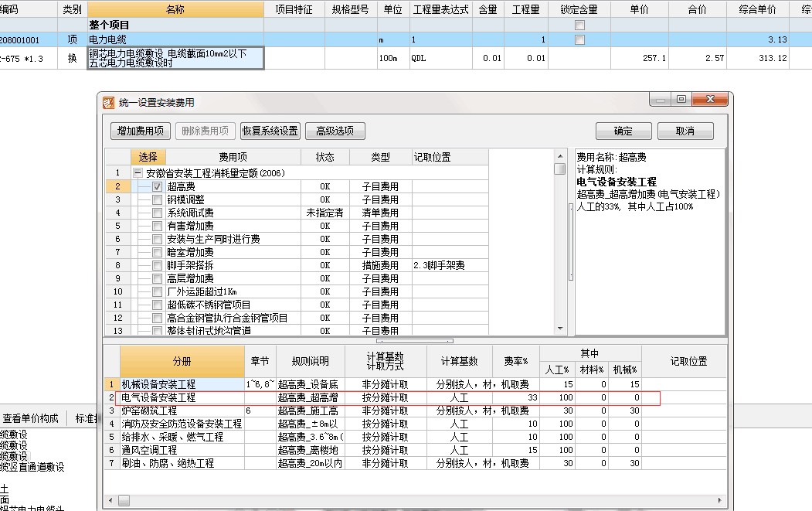
Task: Enable the 暗室增加费 checkbox
Action: pyautogui.click(x=158, y=252)
